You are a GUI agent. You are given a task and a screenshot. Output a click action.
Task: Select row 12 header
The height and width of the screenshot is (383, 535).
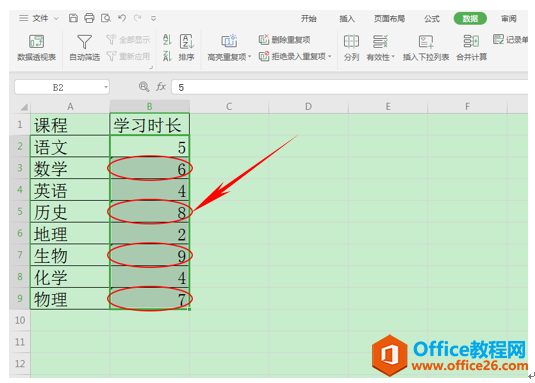tap(20, 364)
